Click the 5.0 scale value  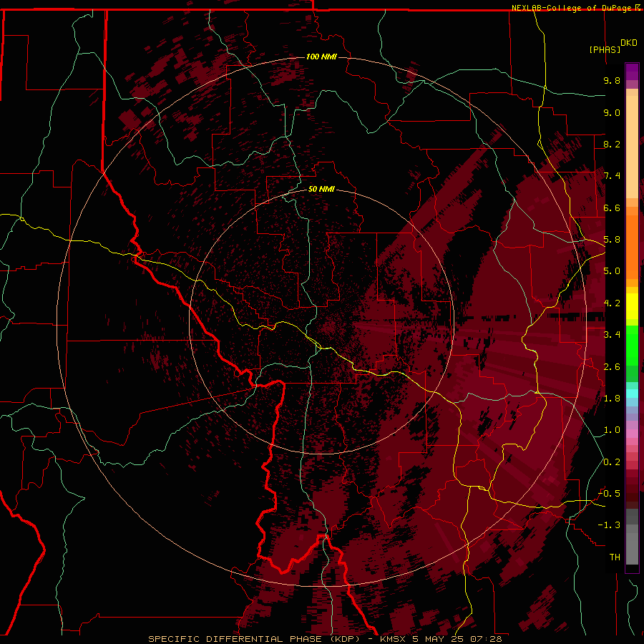pyautogui.click(x=612, y=271)
